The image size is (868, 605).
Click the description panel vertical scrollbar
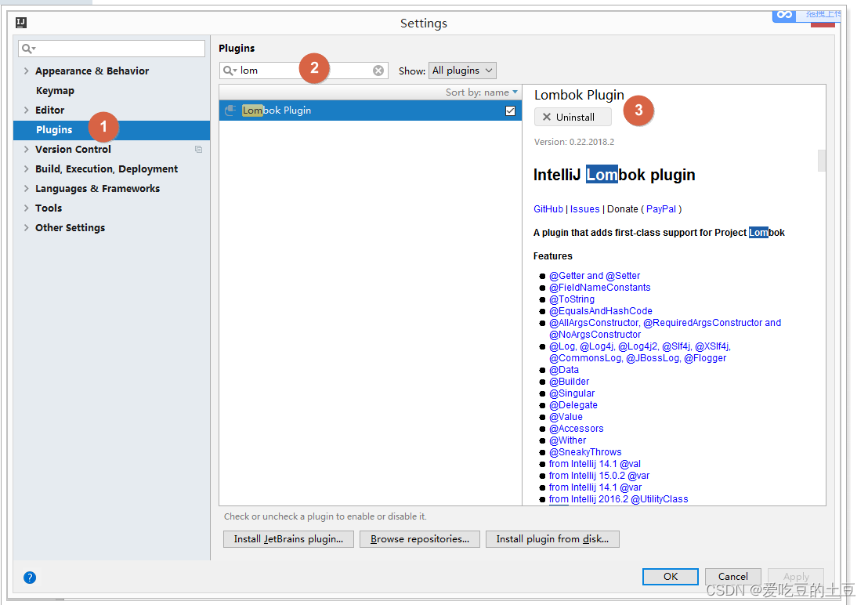822,161
